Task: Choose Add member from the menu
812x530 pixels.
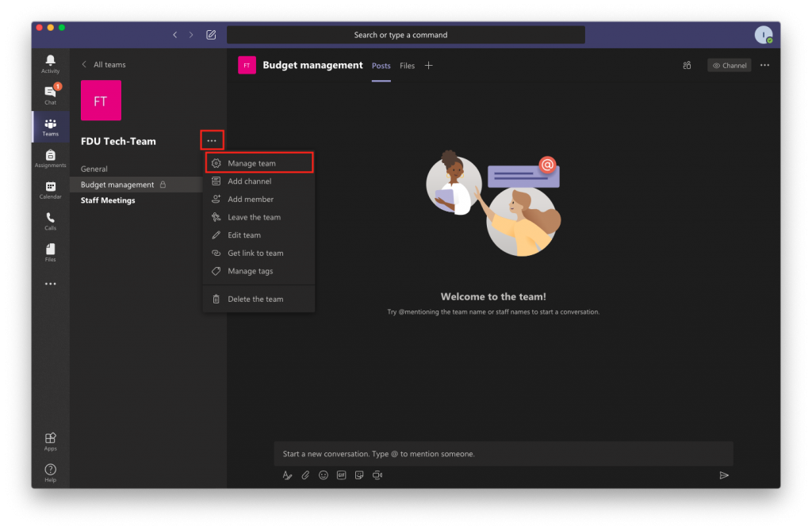Action: point(259,200)
